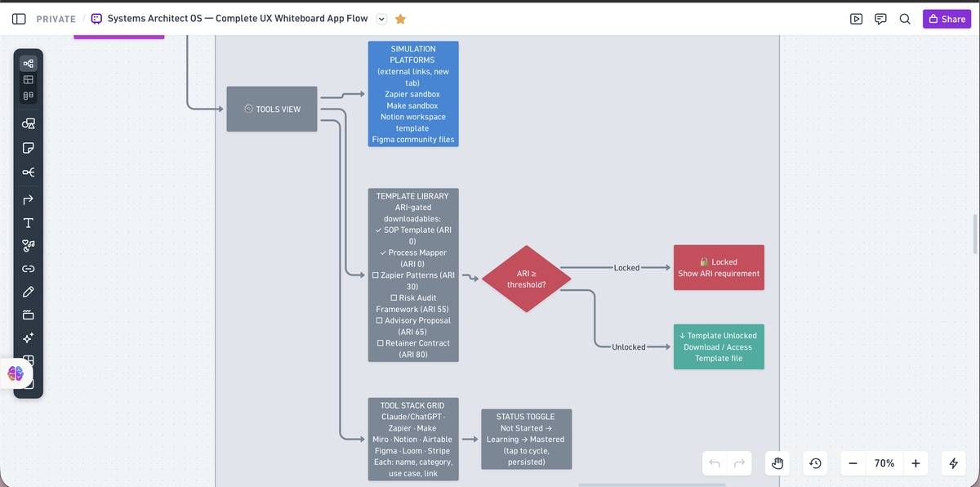Click the horizontal scrollbar thumb at bottom
The image size is (980, 487).
[x=652, y=485]
